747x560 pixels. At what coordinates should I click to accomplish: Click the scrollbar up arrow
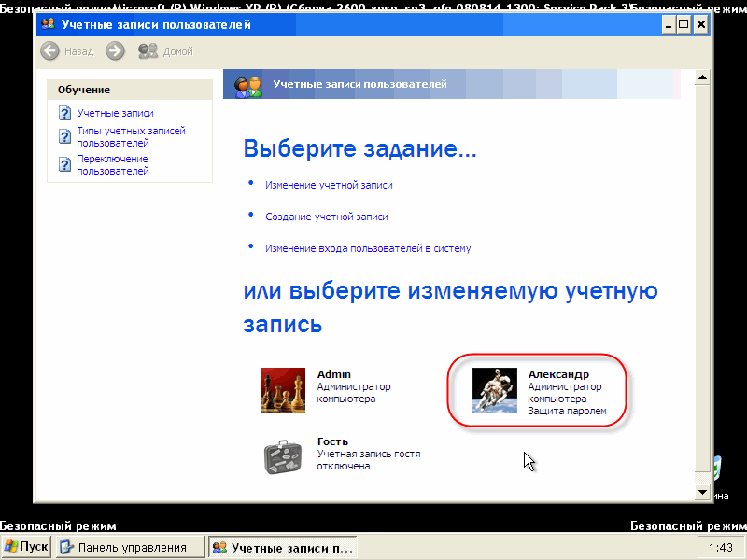click(703, 77)
